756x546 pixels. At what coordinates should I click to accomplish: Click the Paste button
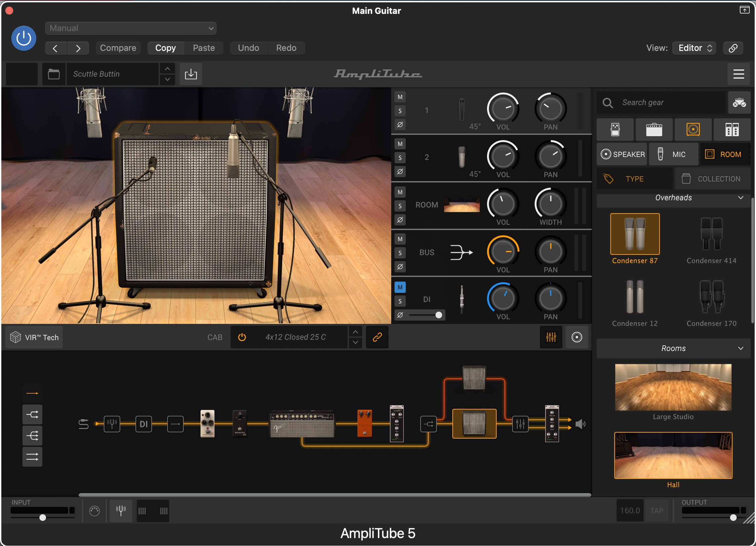click(x=204, y=48)
